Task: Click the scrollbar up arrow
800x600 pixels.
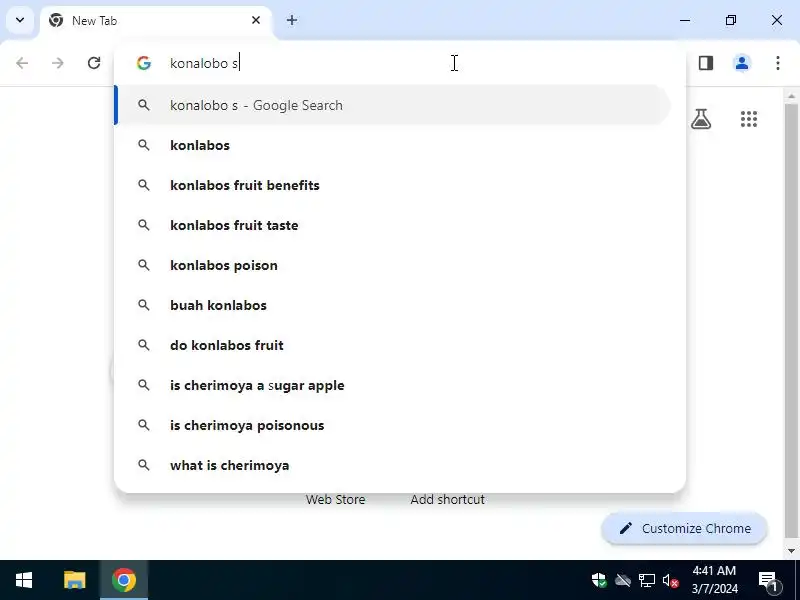Action: coord(791,96)
